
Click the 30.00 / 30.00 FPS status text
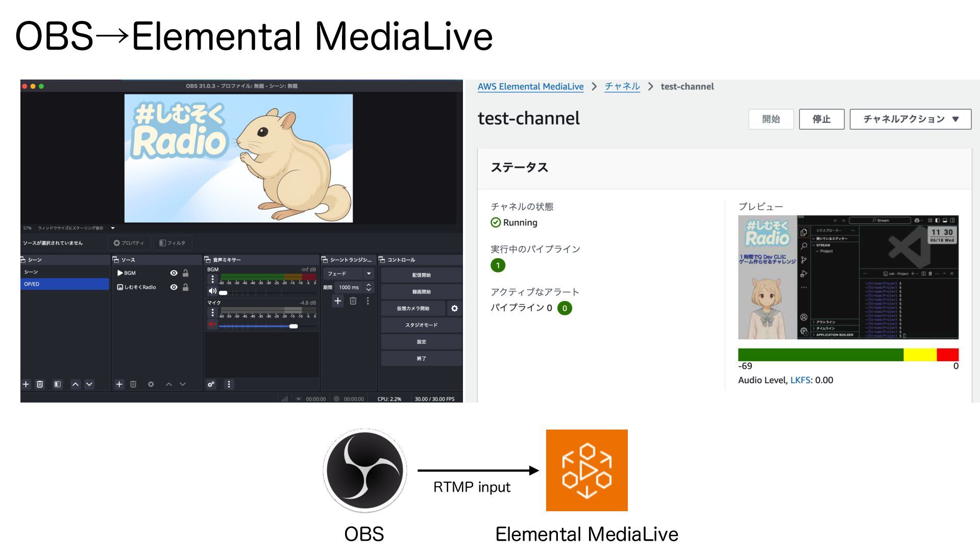pos(434,399)
